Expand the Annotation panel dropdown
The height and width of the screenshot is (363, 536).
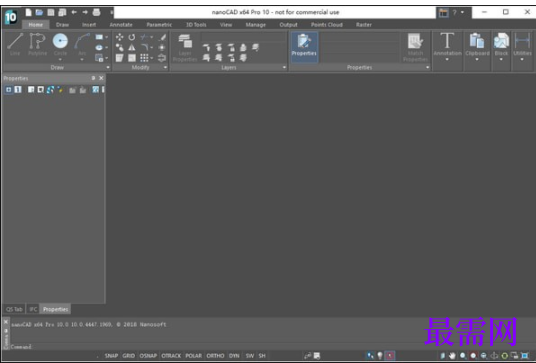447,59
